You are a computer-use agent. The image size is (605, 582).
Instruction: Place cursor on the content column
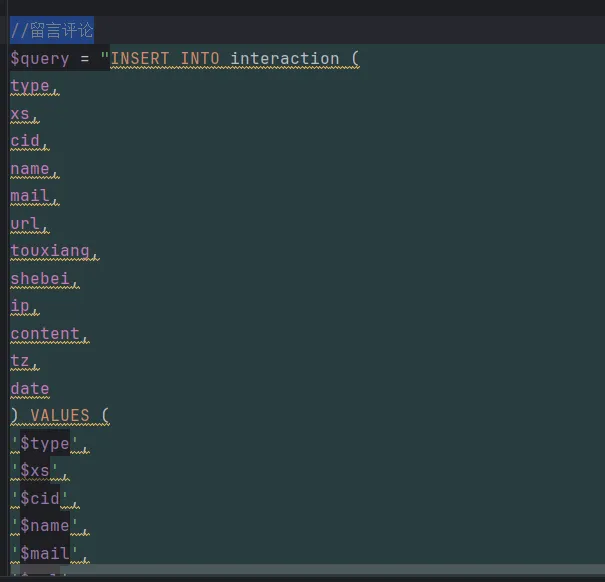click(x=46, y=334)
